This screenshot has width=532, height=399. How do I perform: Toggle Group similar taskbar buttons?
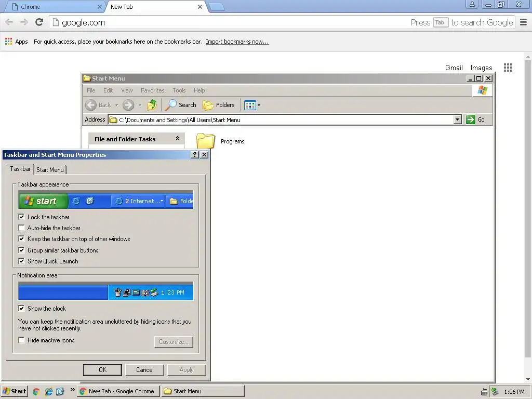21,250
